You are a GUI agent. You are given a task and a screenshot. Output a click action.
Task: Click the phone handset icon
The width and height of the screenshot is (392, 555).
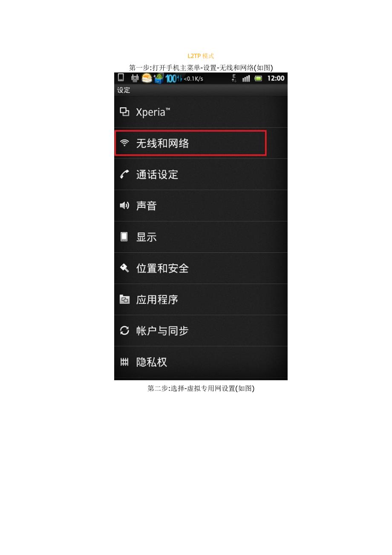click(124, 174)
